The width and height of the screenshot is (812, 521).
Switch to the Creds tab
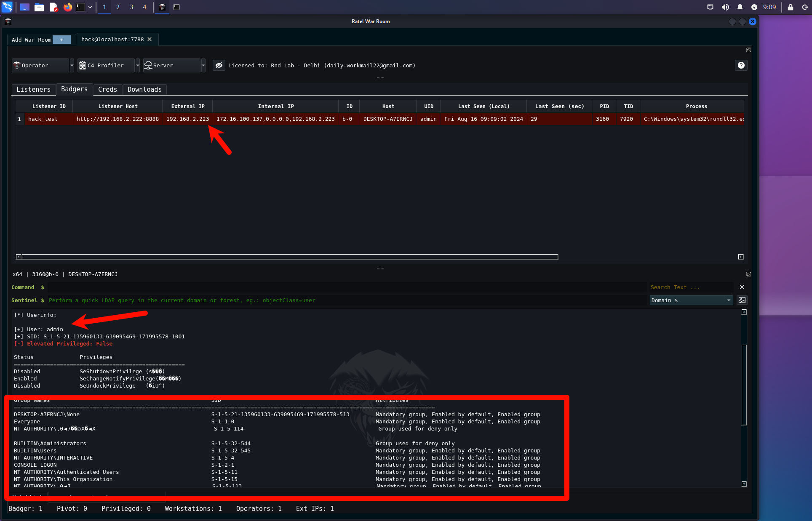click(107, 89)
